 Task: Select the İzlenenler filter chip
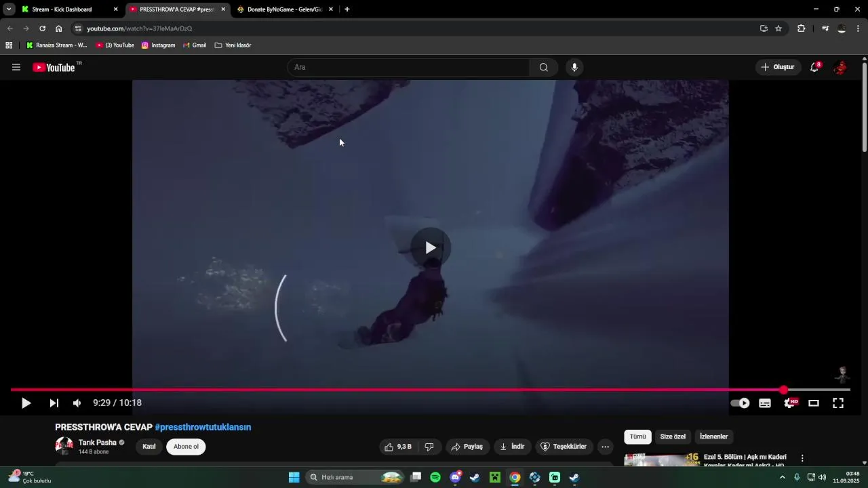[714, 437]
